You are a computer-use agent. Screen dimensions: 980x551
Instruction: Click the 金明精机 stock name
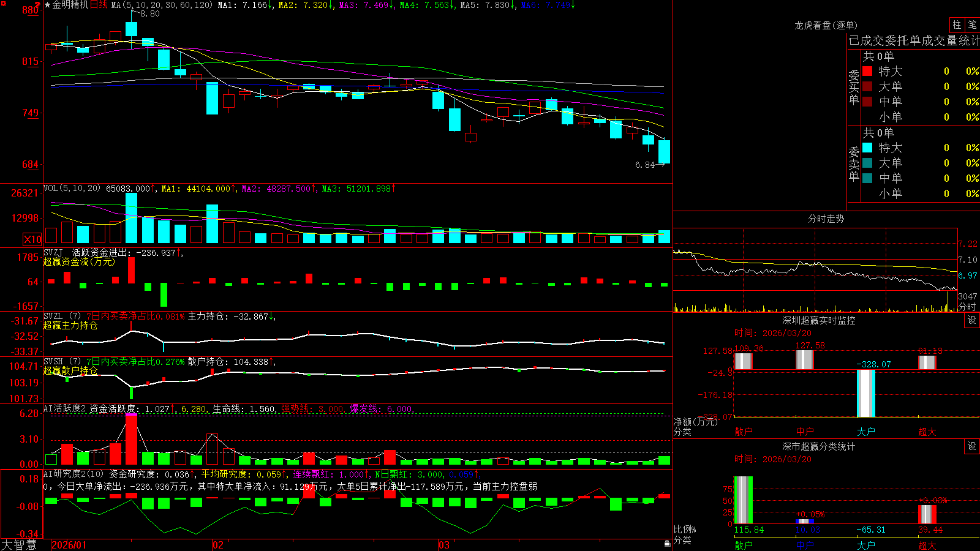point(70,5)
